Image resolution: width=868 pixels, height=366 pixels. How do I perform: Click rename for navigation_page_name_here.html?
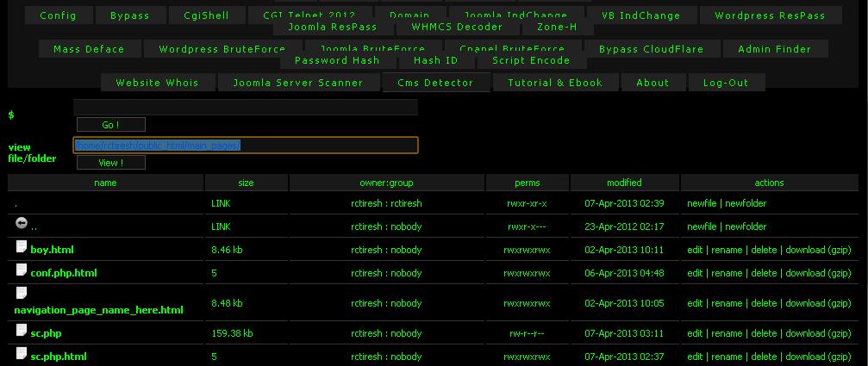[727, 303]
